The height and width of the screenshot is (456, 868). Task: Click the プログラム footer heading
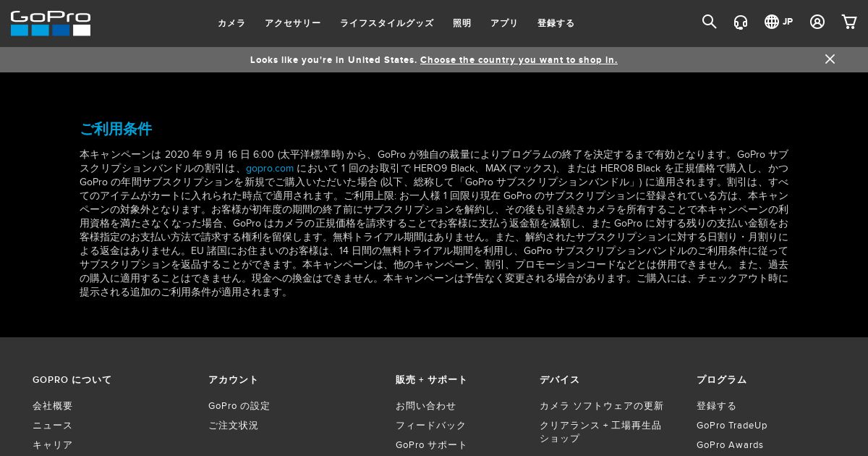click(721, 380)
